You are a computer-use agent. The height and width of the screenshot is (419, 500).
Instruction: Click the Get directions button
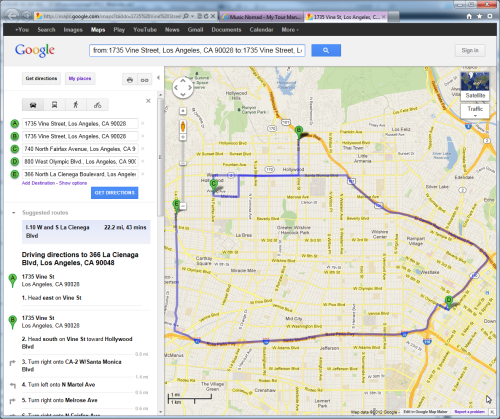41,79
